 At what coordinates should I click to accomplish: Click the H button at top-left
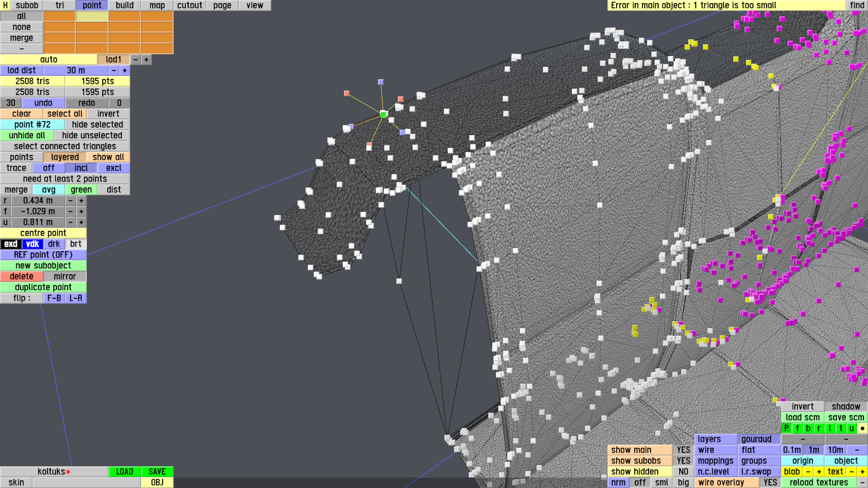[x=5, y=5]
